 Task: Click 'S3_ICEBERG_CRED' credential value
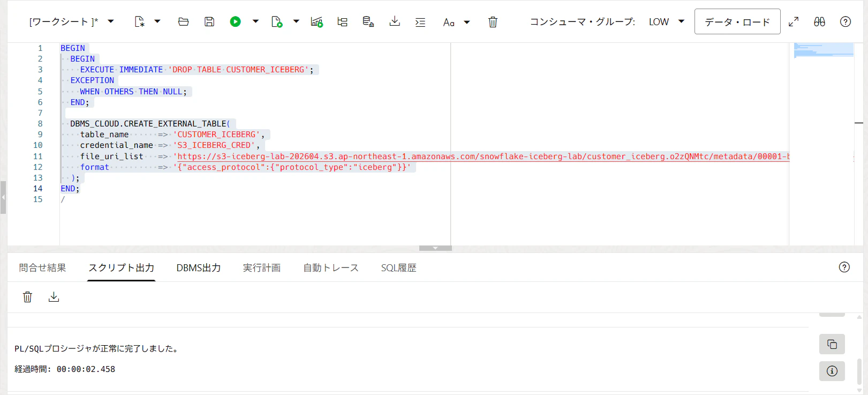point(214,145)
